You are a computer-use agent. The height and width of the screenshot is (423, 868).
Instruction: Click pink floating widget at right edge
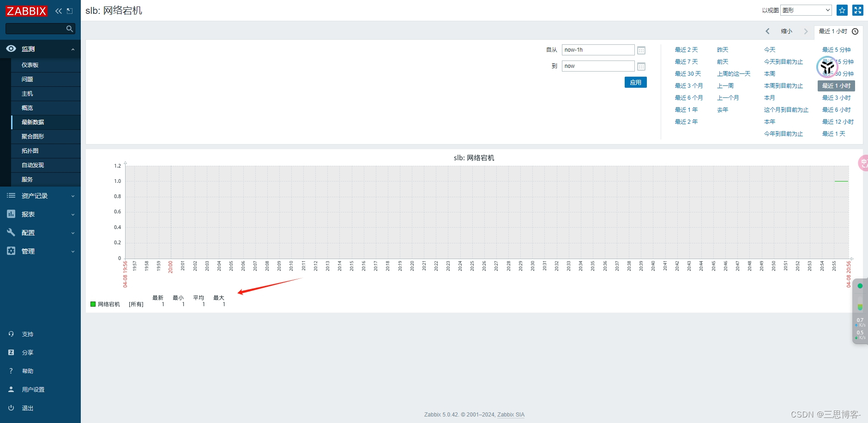pos(863,163)
